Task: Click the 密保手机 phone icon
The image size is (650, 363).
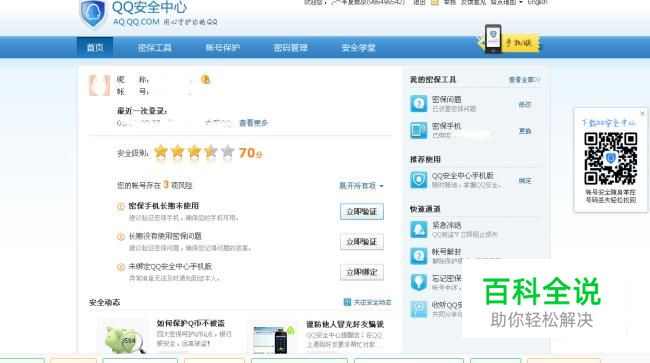Action: point(419,130)
